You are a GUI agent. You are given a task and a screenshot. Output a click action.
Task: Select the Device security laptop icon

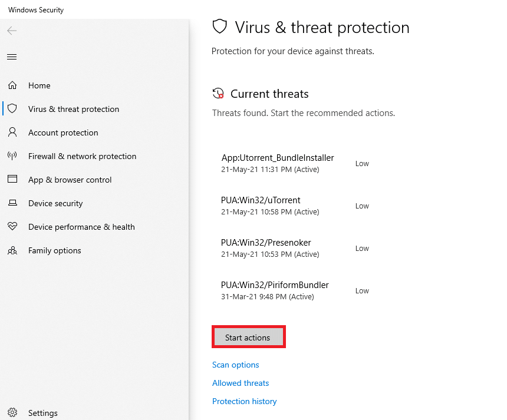[12, 203]
